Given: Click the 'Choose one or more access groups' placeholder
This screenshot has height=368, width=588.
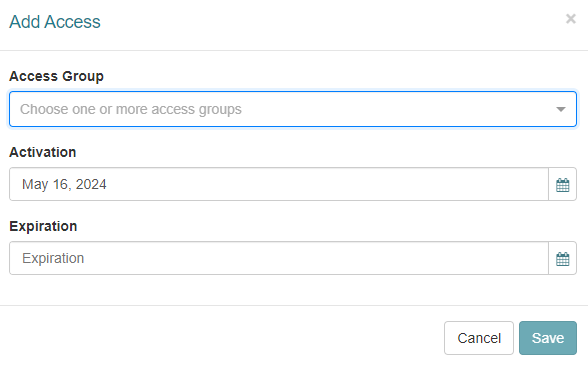Looking at the screenshot, I should [131, 109].
